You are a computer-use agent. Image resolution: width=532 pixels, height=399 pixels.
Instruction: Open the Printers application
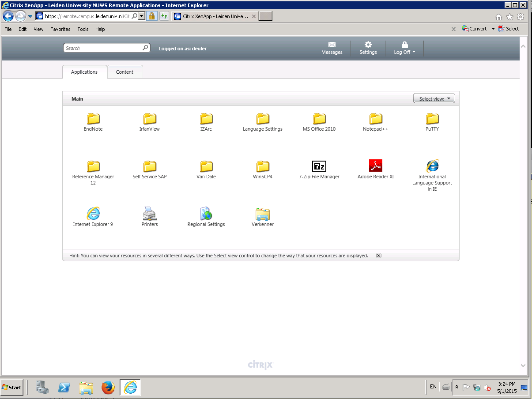(x=150, y=214)
